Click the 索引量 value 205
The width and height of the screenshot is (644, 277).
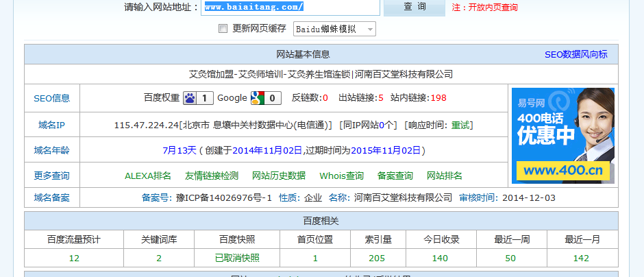pos(377,258)
